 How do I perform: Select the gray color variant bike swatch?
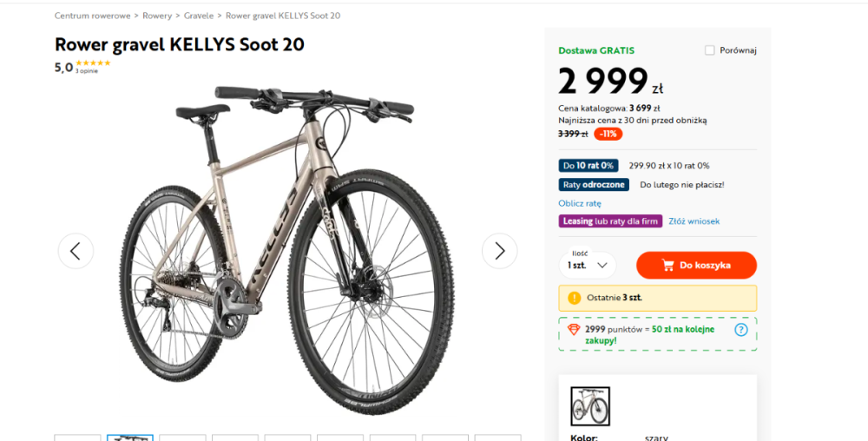coord(590,406)
